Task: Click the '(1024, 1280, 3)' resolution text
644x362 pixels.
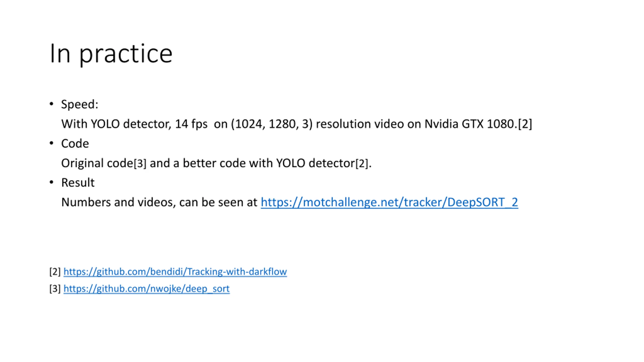Action: click(272, 124)
